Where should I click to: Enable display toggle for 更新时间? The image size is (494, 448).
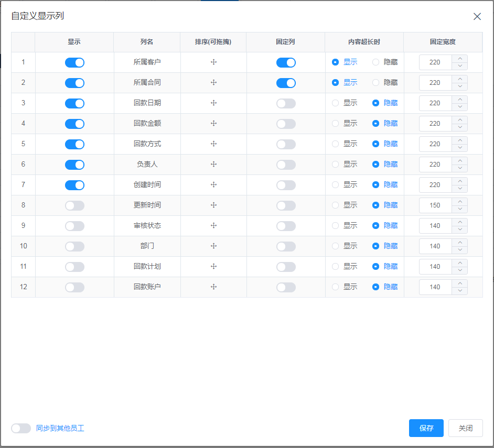point(74,206)
